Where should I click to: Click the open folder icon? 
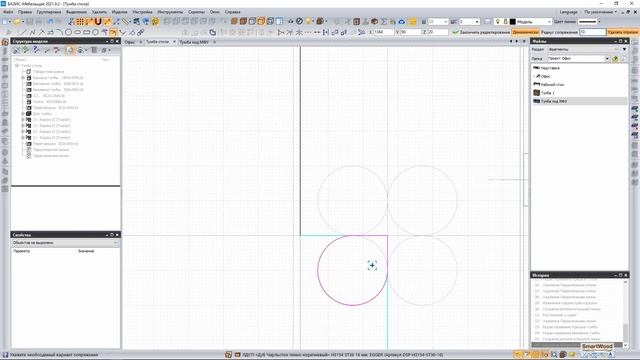pyautogui.click(x=17, y=21)
